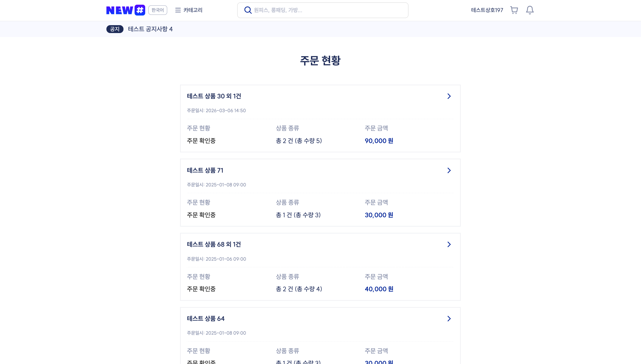641x364 pixels.
Task: Open order titled 테스트 상품 30 외 1건
Action: (214, 96)
